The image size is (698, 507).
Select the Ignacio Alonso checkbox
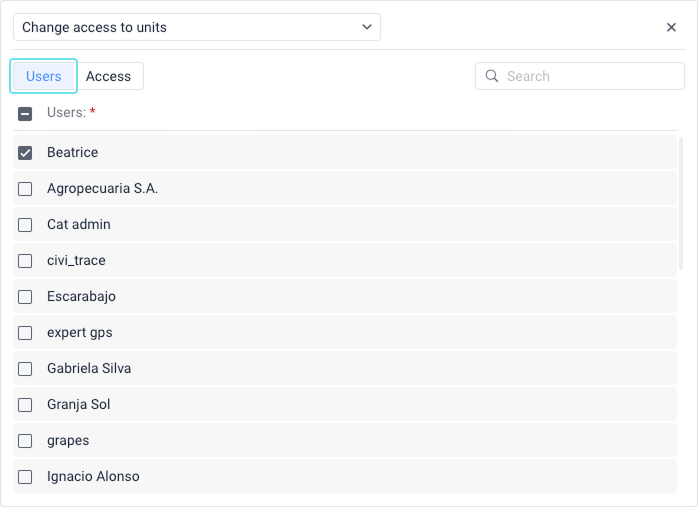point(25,477)
